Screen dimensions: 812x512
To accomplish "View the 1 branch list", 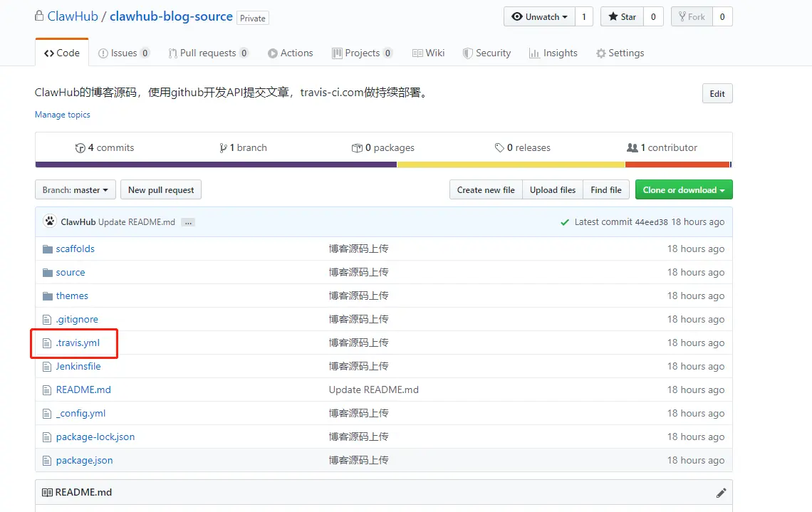I will click(243, 147).
